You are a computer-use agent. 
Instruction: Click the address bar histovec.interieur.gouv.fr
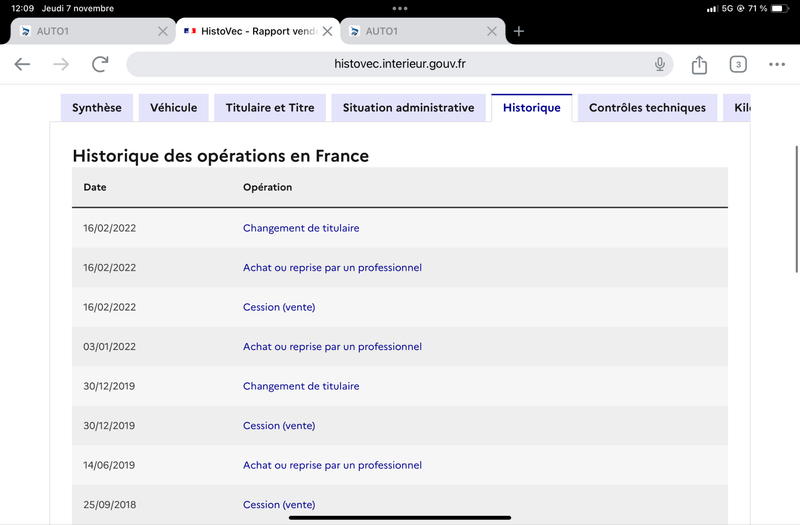point(399,64)
